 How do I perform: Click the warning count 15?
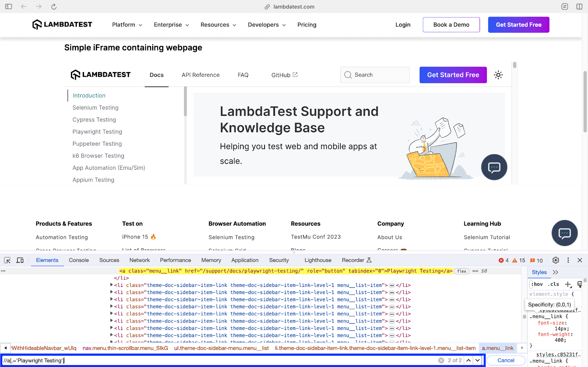(519, 260)
